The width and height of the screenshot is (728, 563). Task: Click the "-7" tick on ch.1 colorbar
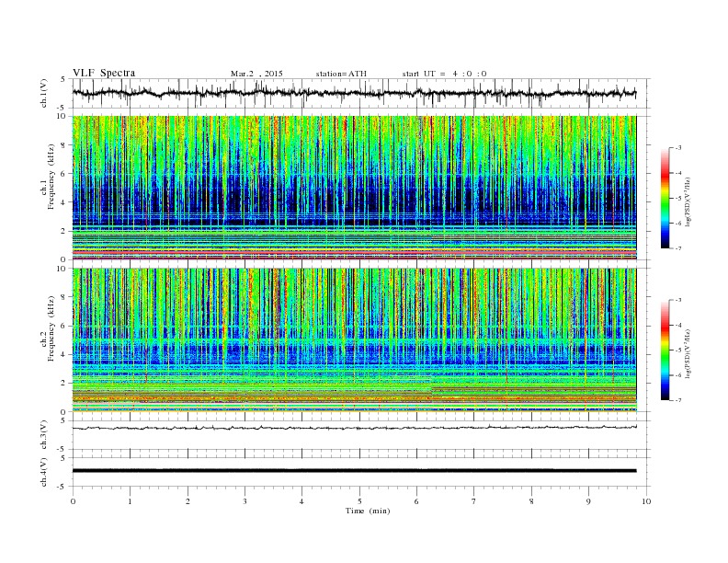677,248
